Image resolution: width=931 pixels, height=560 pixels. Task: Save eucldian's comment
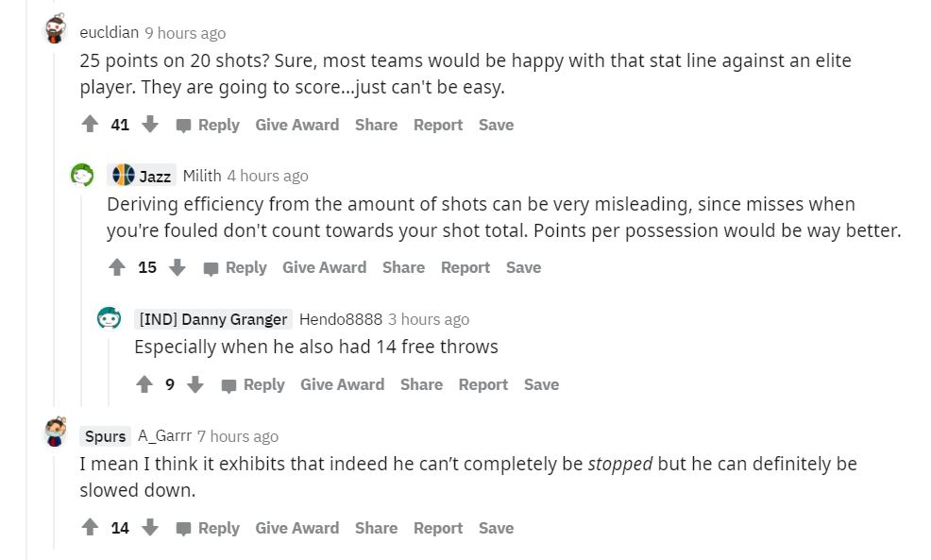(496, 124)
